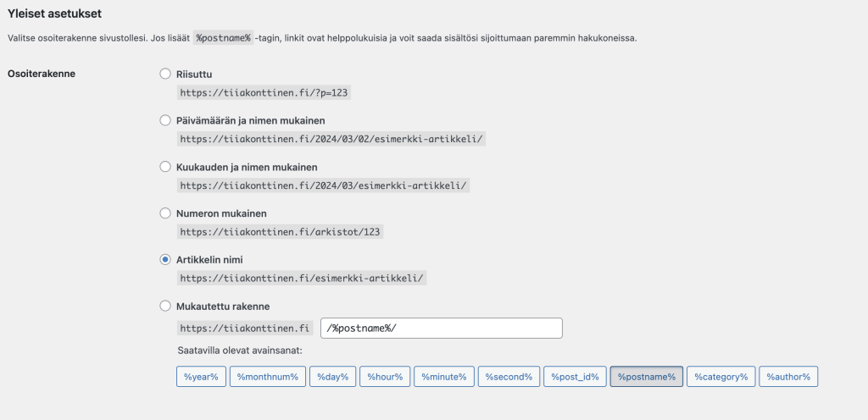Pick the Numeron mukainen radio button
Viewport: 868px width, 420px height.
pos(165,213)
